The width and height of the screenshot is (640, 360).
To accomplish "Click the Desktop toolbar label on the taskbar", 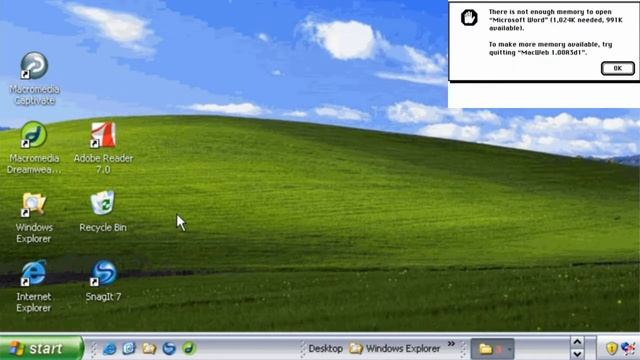I will (325, 349).
